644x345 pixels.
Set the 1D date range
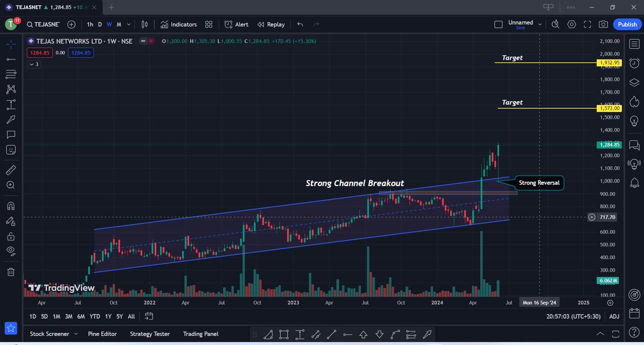[33, 317]
